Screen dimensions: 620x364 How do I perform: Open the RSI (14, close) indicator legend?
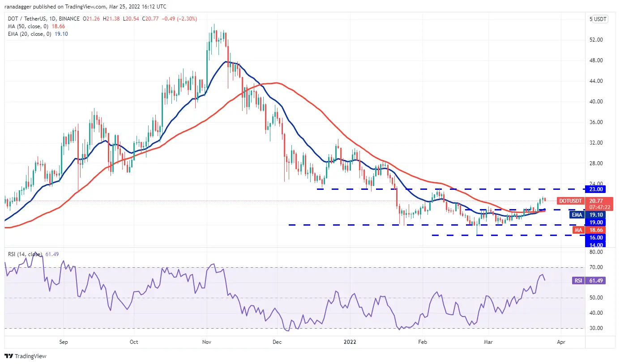point(26,254)
